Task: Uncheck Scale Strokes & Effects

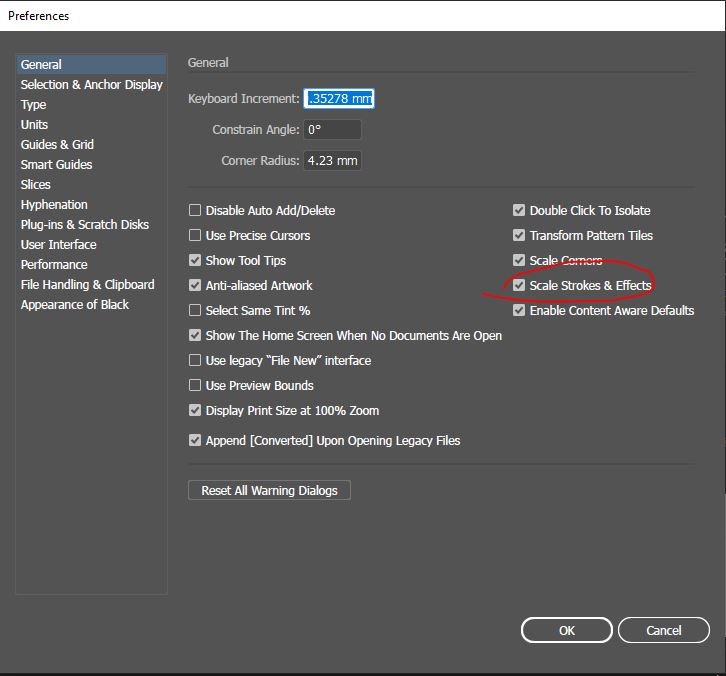Action: [519, 286]
